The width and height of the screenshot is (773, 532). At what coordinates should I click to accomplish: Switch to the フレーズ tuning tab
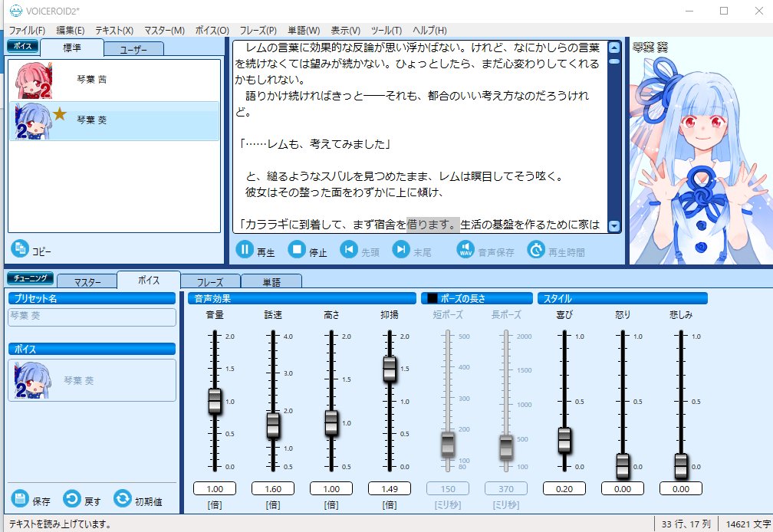(210, 282)
